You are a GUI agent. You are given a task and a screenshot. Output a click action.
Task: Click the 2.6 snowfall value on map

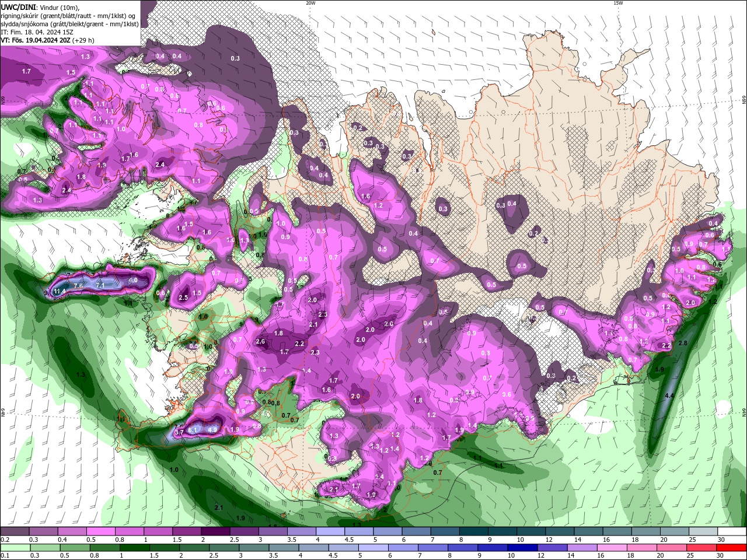pyautogui.click(x=260, y=342)
